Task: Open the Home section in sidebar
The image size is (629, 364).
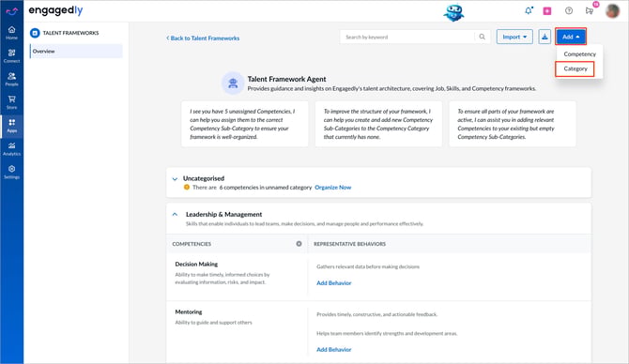Action: pyautogui.click(x=11, y=33)
